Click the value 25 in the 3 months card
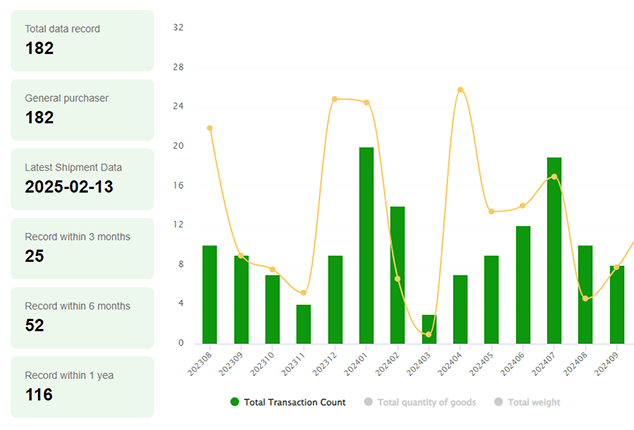 pos(34,256)
